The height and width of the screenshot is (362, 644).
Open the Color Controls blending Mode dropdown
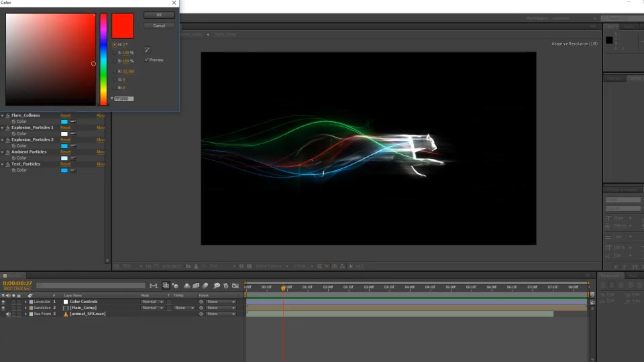(x=152, y=302)
